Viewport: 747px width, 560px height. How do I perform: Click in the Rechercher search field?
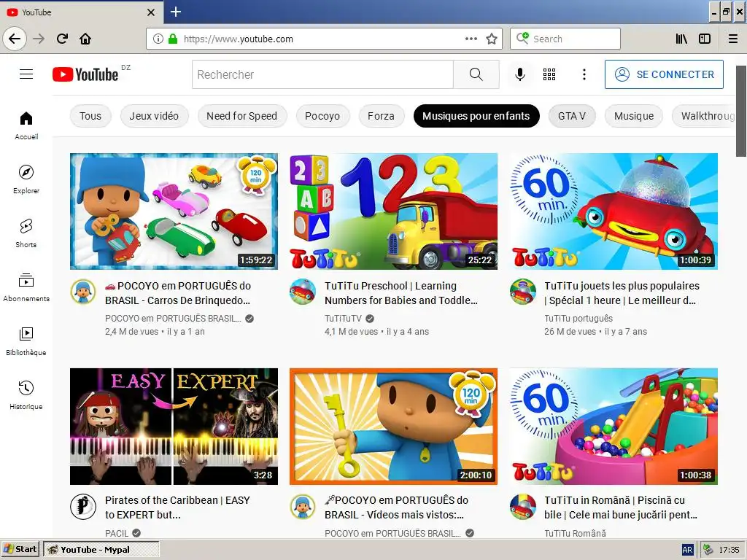coord(322,74)
